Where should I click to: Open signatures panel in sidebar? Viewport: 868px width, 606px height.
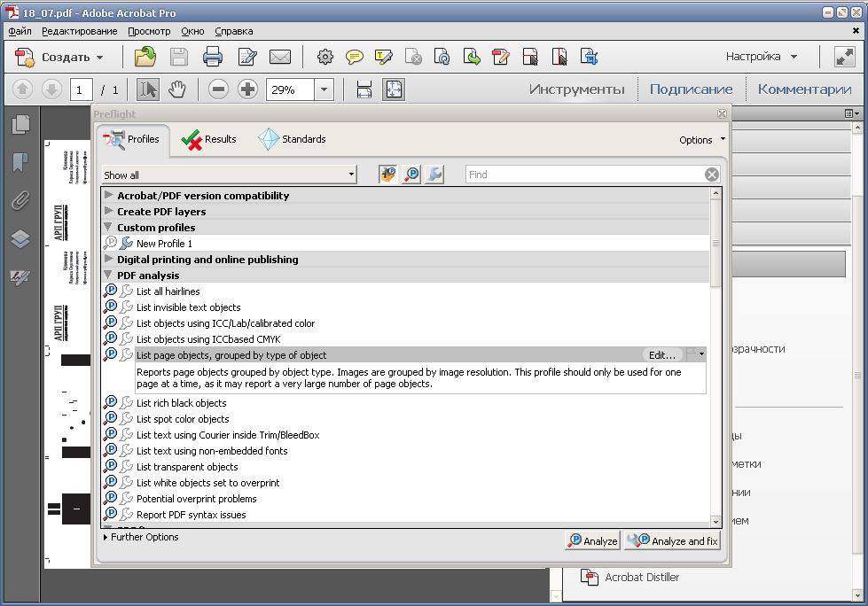click(20, 277)
